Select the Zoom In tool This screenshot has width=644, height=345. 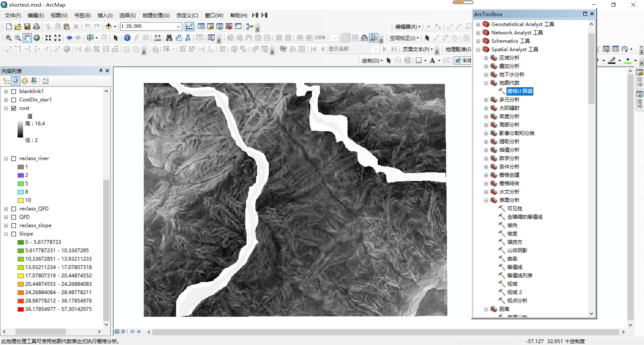click(x=8, y=38)
